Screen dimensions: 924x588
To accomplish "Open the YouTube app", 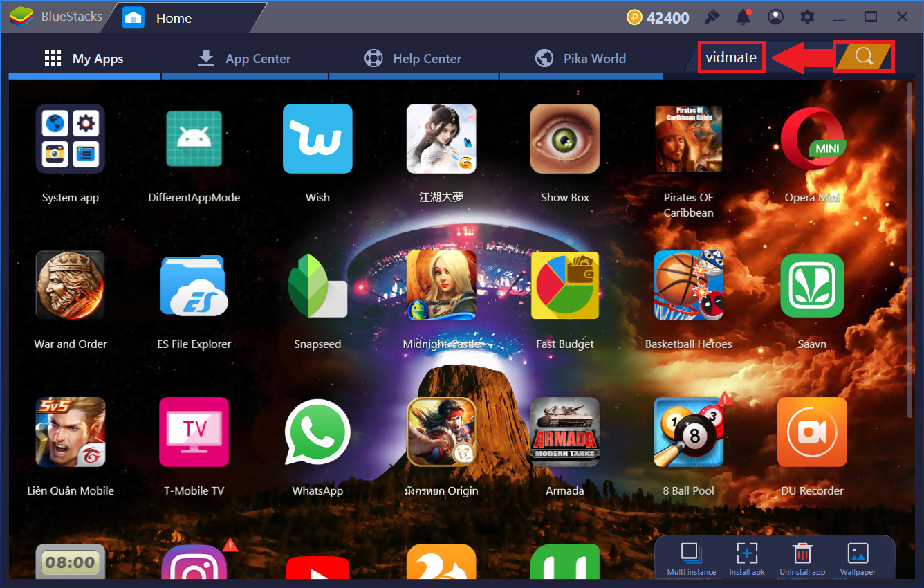I will pos(317,568).
